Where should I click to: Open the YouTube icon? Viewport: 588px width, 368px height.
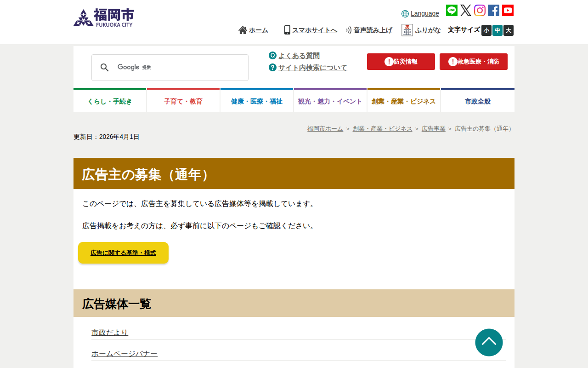click(508, 10)
